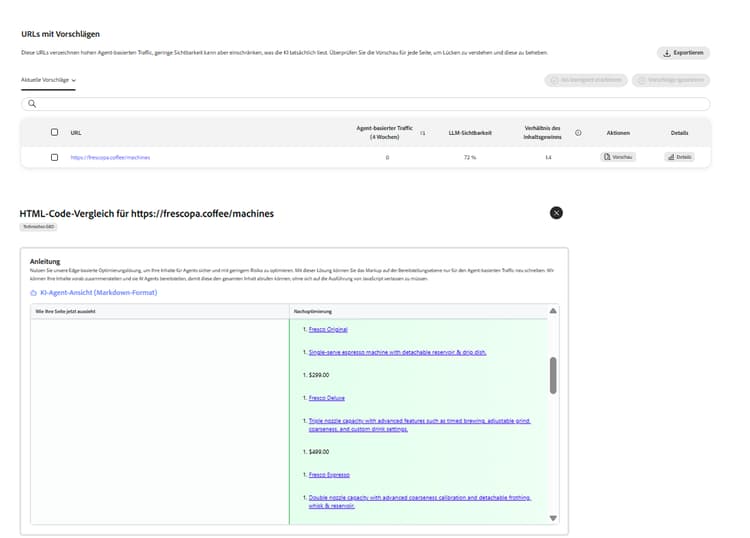Check the frescopa.coffee/machines row checkbox

55,157
